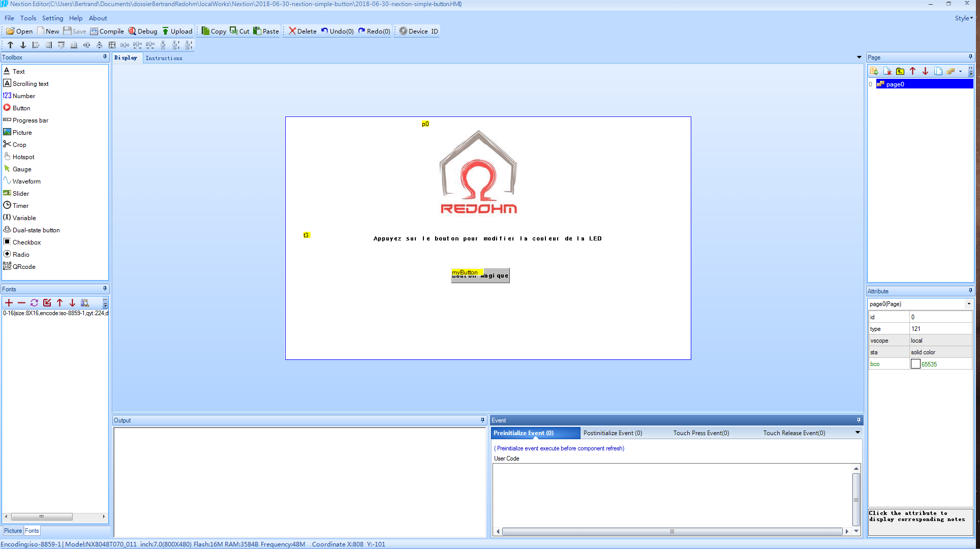980x549 pixels.
Task: Move page up with red arrow
Action: click(913, 71)
